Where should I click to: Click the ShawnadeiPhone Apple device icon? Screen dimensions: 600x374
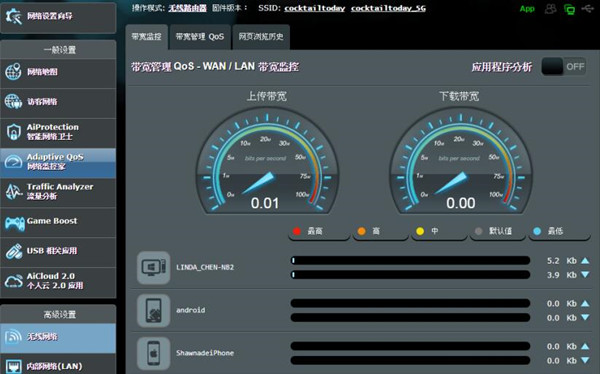[x=153, y=353]
